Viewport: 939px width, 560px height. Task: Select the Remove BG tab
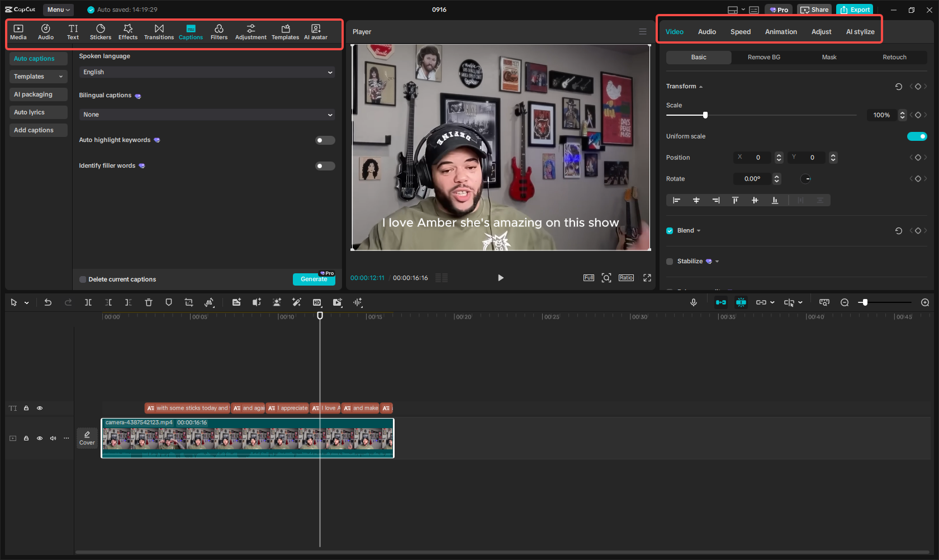click(x=763, y=58)
